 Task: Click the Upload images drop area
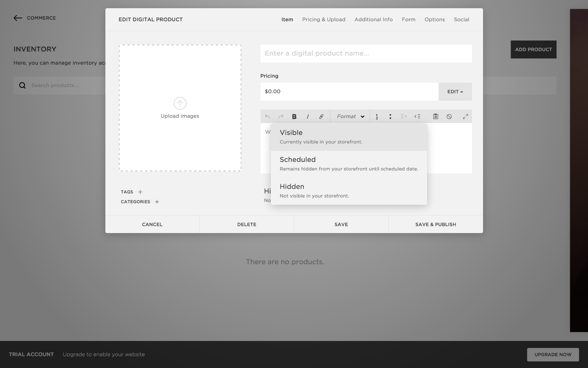180,108
